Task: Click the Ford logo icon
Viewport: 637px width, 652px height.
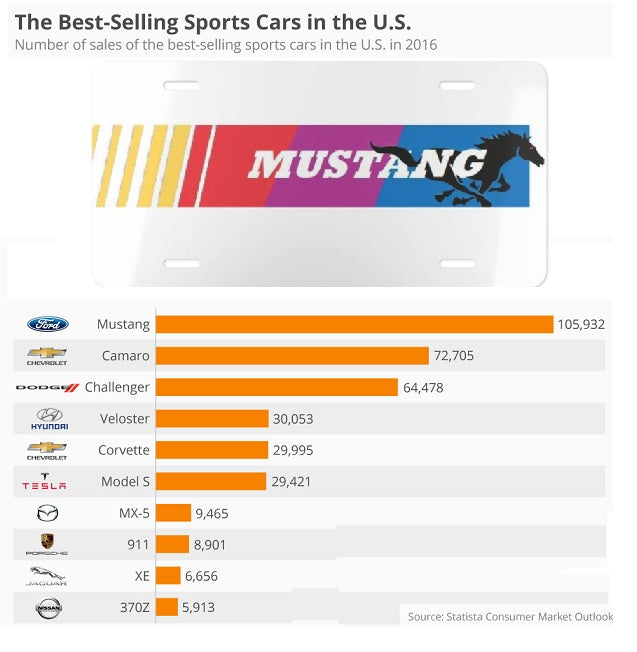Action: [47, 324]
